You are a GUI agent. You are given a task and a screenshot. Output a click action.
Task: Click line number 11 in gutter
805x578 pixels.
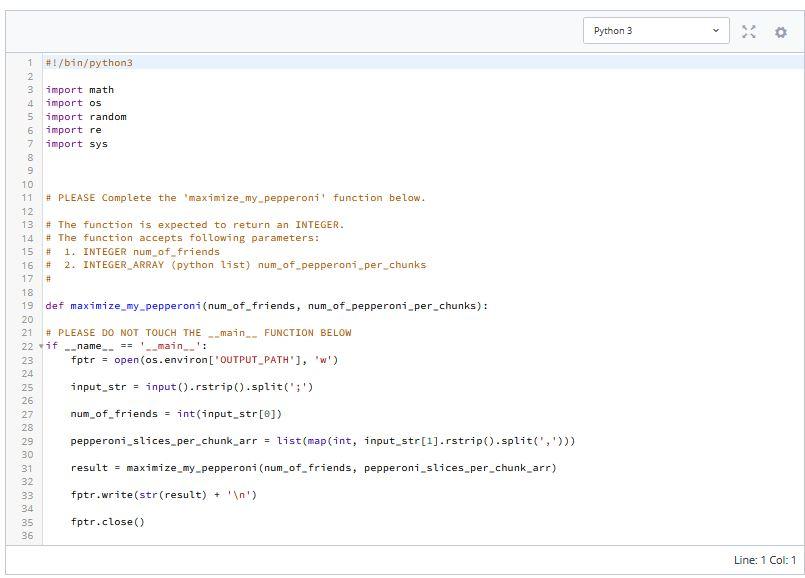[27, 198]
